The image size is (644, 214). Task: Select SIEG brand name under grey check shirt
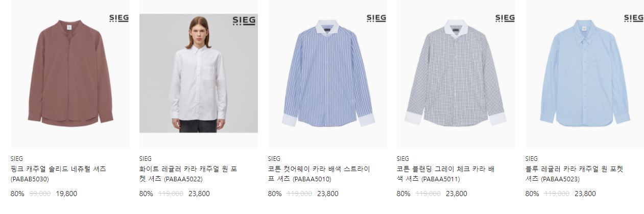click(403, 158)
